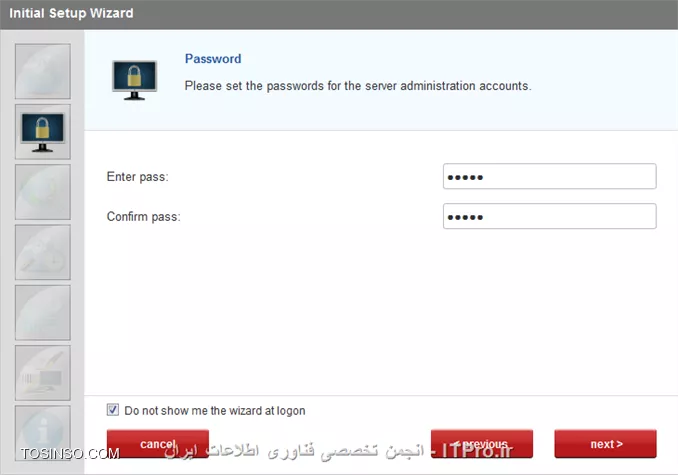Viewport: 678px width, 475px height.
Task: Toggle the 'Do not show me the wizard' checkbox
Action: pyautogui.click(x=113, y=410)
